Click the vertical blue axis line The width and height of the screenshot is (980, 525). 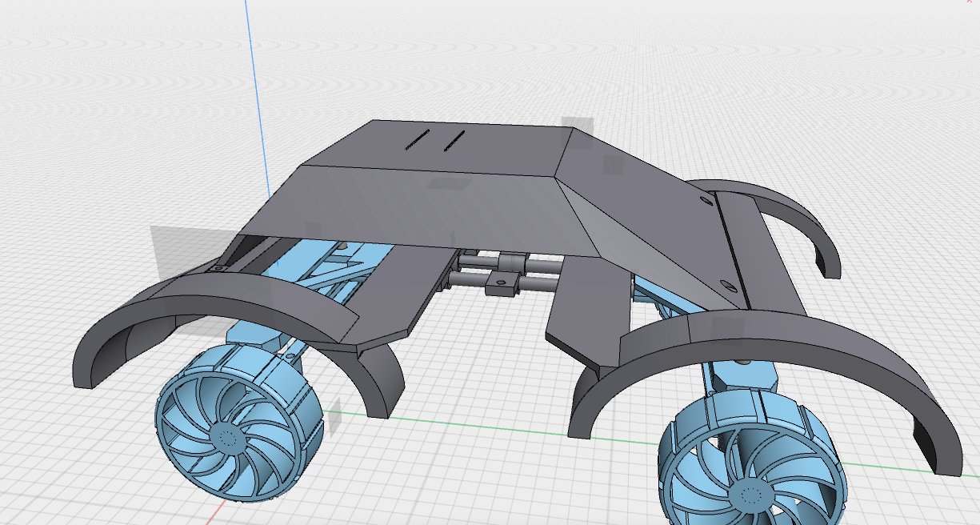(260, 96)
